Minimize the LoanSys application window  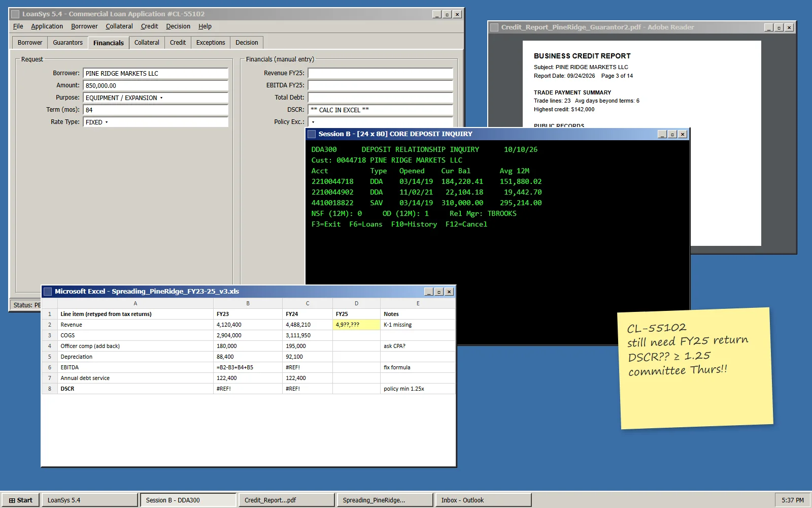pyautogui.click(x=437, y=14)
